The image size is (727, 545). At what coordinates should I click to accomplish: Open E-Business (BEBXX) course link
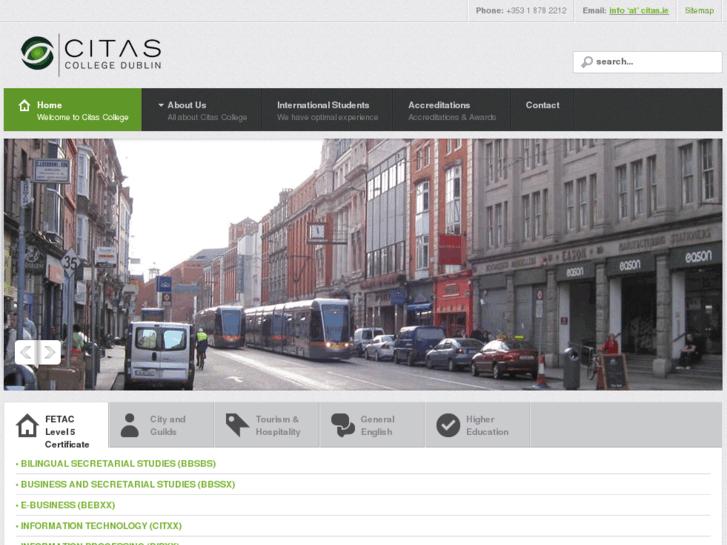coord(68,505)
